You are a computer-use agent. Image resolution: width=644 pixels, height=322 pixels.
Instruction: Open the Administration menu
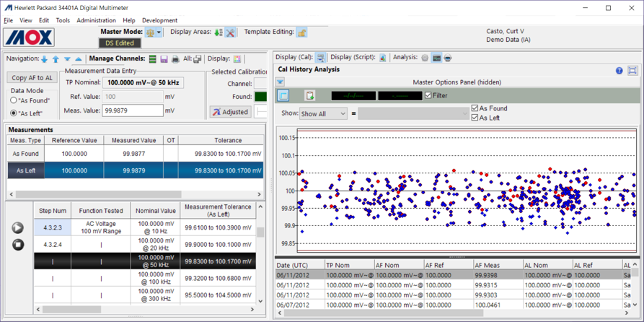click(96, 20)
